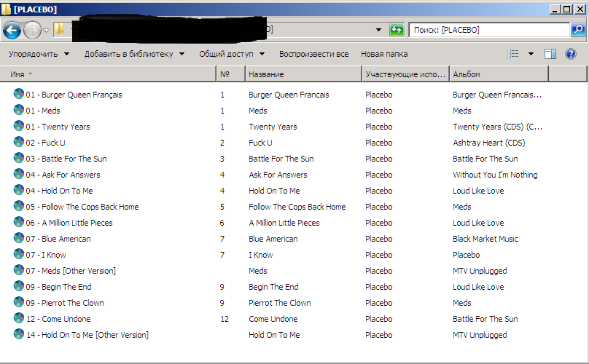This screenshot has height=364, width=589.
Task: Open Help with the question mark icon
Action: [570, 54]
